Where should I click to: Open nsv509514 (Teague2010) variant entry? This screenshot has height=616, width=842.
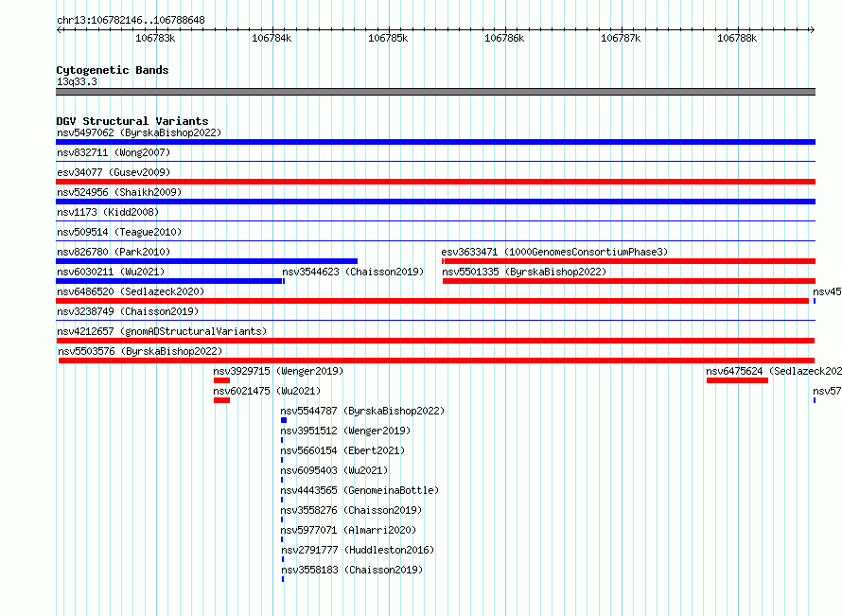tap(119, 232)
